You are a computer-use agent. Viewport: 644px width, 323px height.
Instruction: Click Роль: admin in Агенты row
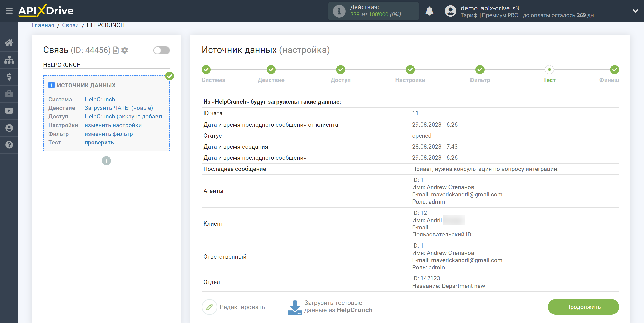(428, 202)
